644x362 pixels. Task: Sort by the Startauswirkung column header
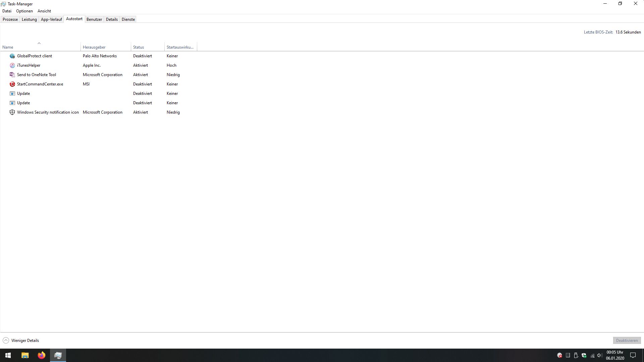click(180, 47)
